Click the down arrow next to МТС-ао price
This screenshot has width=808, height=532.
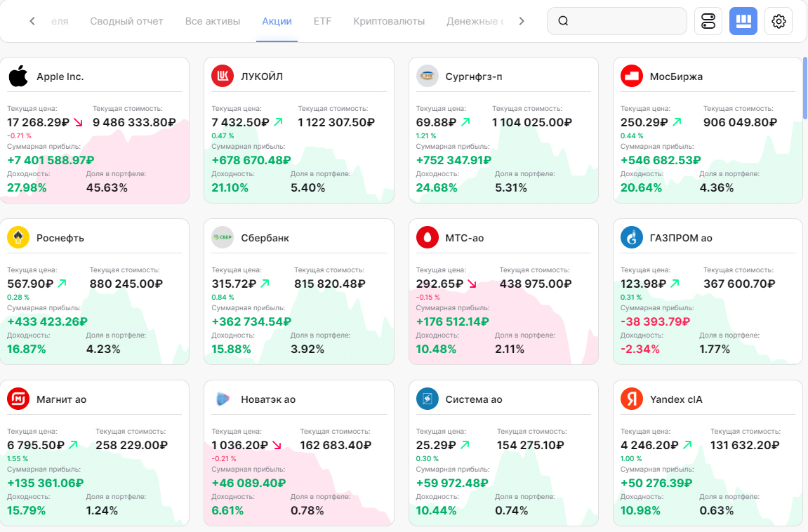(x=472, y=284)
